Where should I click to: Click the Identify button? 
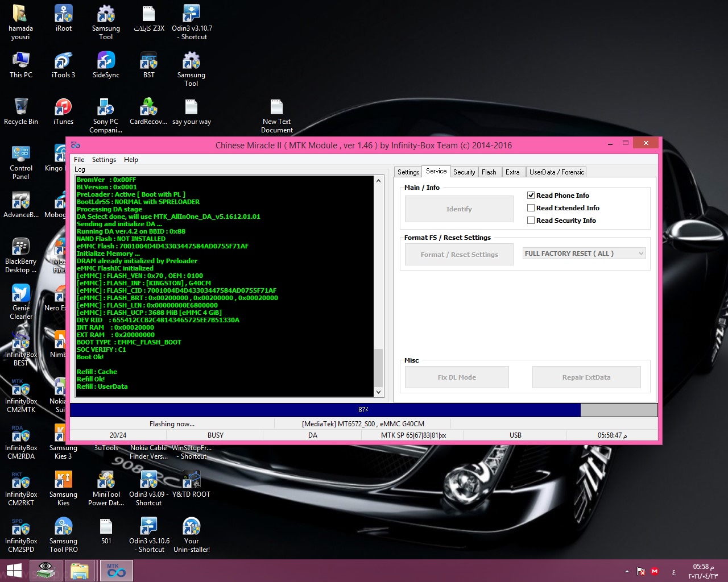[459, 209]
